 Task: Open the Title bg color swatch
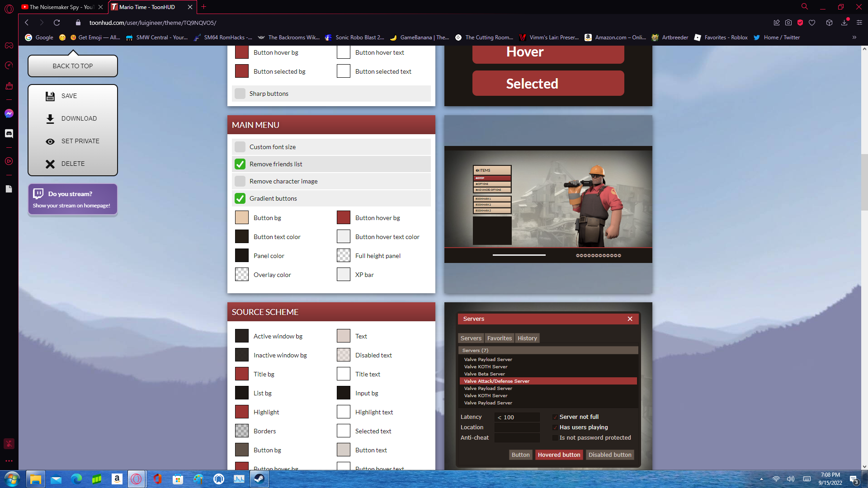pos(242,374)
